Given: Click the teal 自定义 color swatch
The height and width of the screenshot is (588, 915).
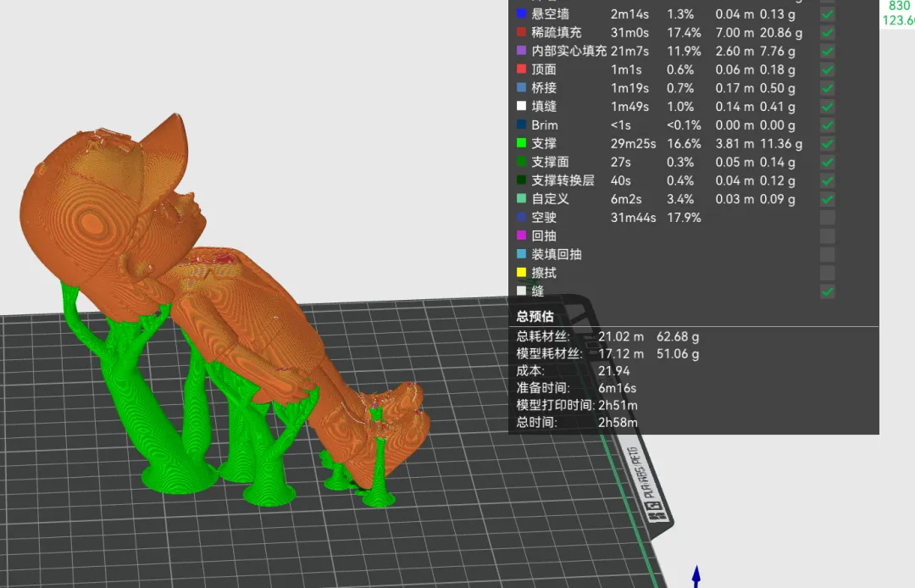Looking at the screenshot, I should pyautogui.click(x=521, y=198).
